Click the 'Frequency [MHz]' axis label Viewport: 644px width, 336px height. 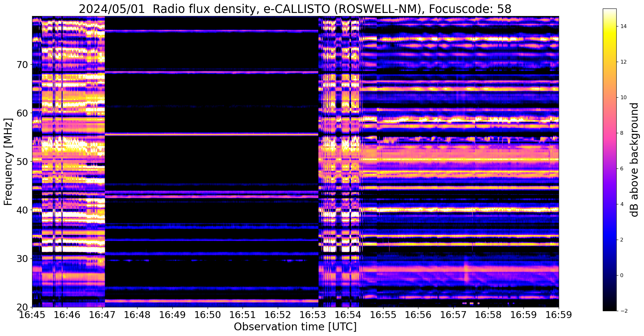tap(8, 162)
